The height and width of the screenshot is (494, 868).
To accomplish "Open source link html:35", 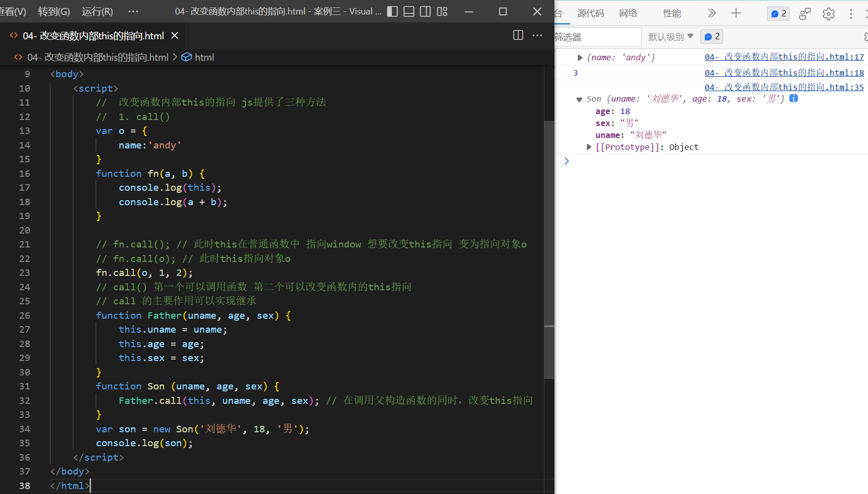I will 784,87.
